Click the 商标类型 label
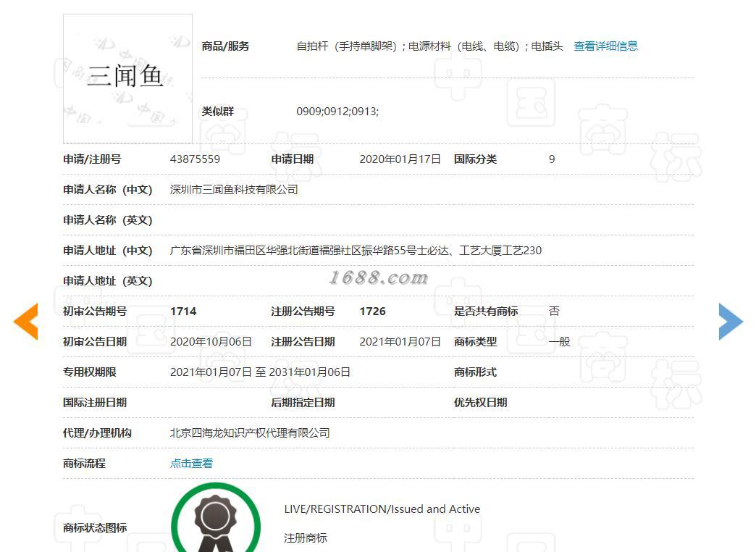Viewport: 756px width, 552px height. tap(475, 342)
